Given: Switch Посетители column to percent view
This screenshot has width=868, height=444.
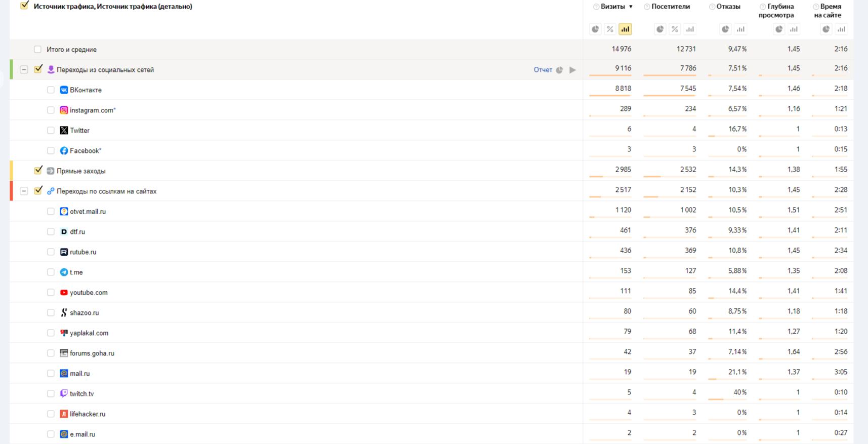Looking at the screenshot, I should pyautogui.click(x=675, y=29).
